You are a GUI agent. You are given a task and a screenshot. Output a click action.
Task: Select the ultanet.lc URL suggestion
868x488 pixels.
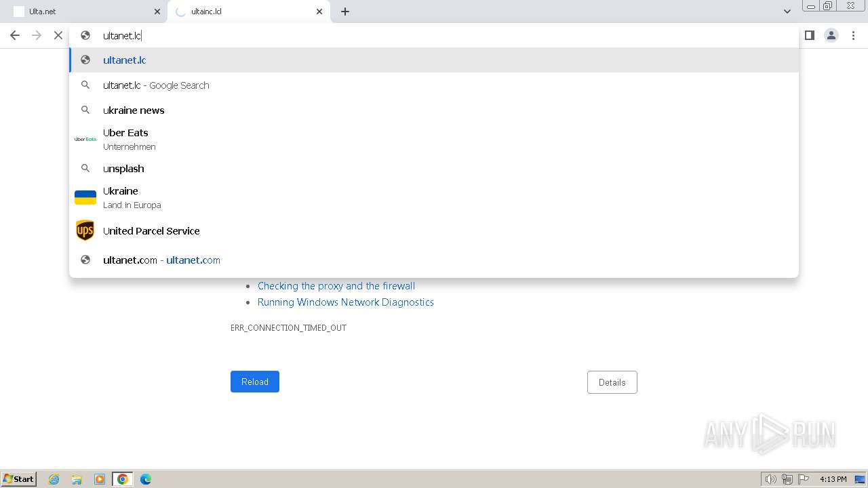pyautogui.click(x=434, y=60)
